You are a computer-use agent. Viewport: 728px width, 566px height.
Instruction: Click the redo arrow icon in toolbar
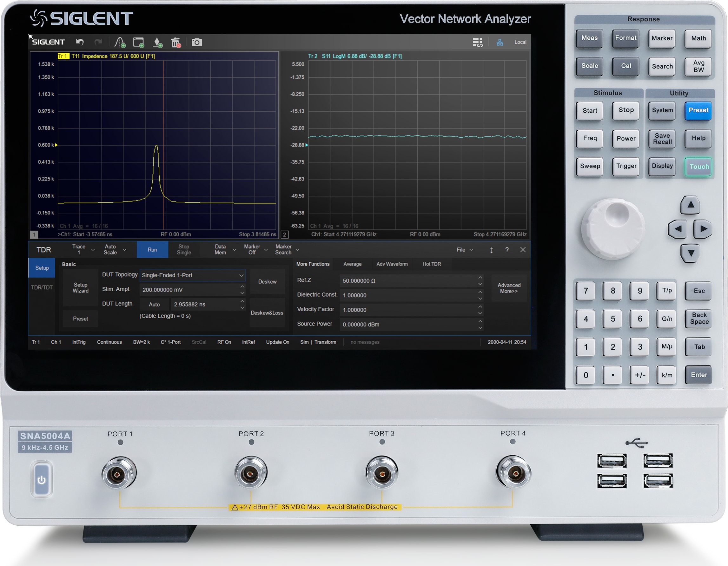point(98,42)
